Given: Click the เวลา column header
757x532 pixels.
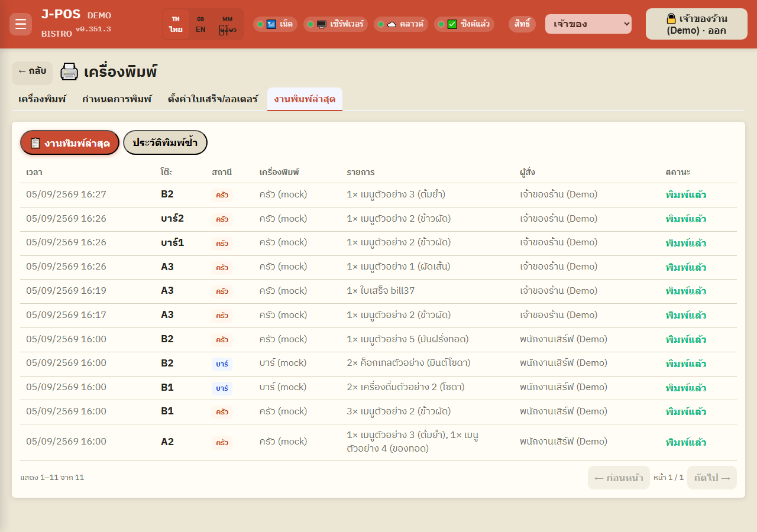Looking at the screenshot, I should point(34,172).
